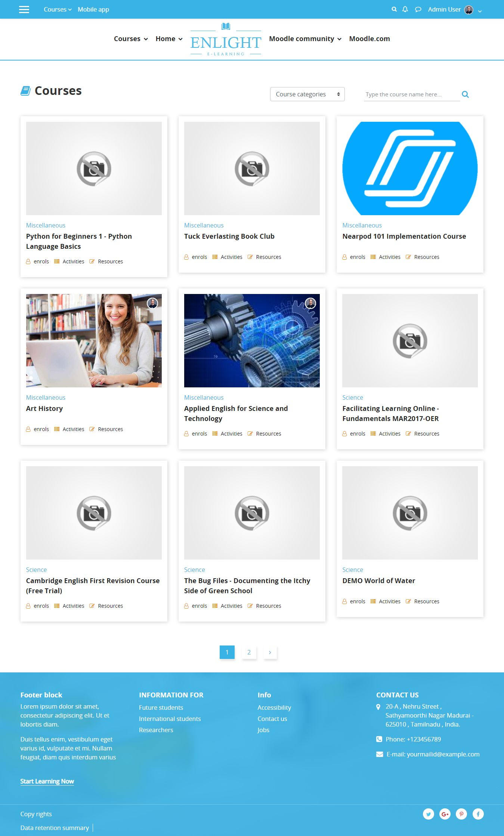Click Science category above Bug Files course
The width and height of the screenshot is (504, 836).
click(194, 570)
